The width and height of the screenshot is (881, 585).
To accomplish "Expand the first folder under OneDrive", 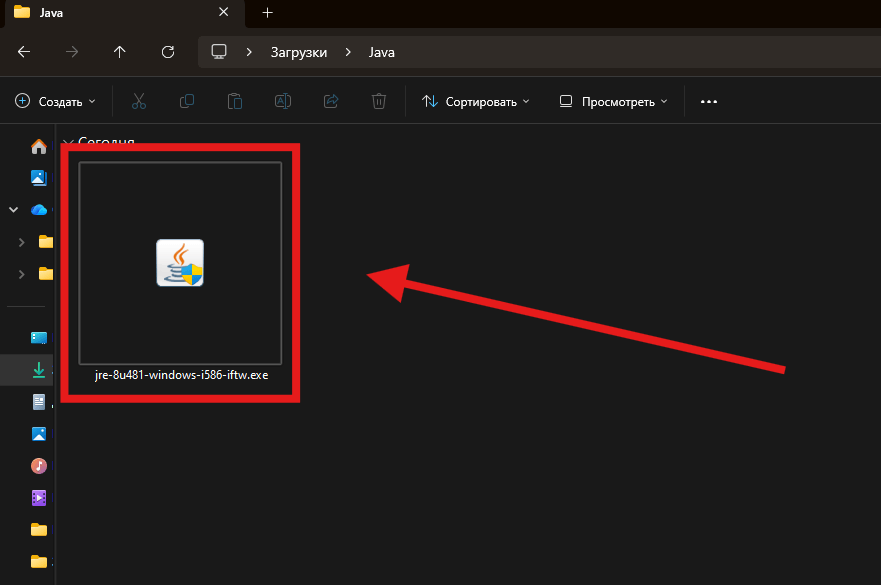I will (21, 242).
